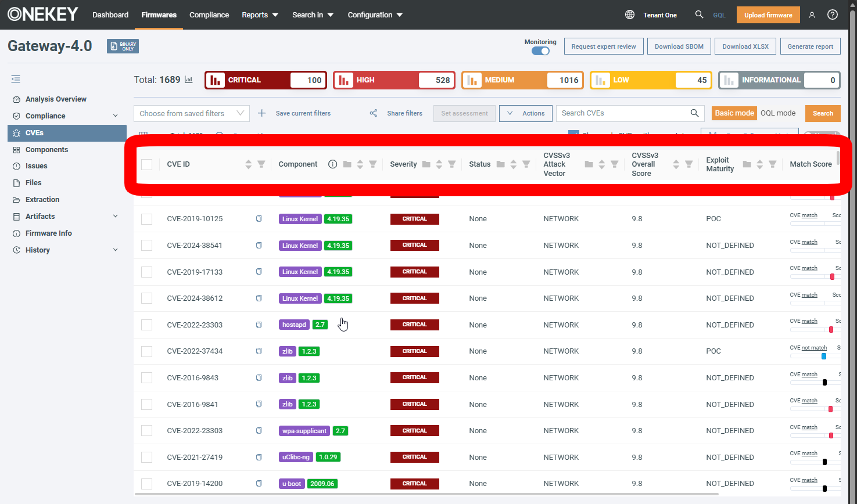Select the CVE-2022-37434 row checkbox
This screenshot has width=857, height=504.
[x=147, y=351]
